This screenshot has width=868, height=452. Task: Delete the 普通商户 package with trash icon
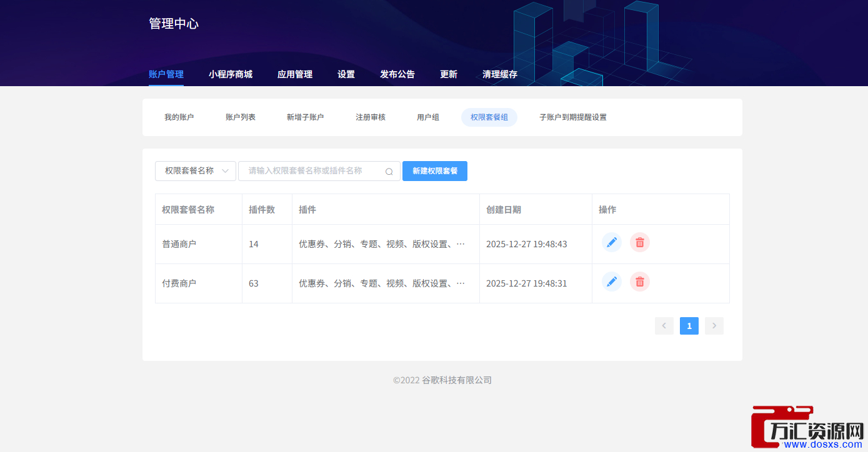640,242
